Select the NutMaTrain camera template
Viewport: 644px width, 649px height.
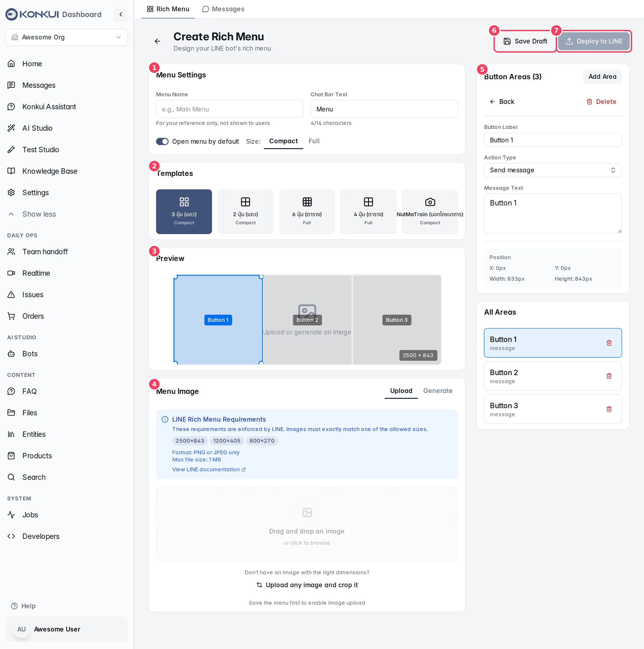click(x=430, y=212)
